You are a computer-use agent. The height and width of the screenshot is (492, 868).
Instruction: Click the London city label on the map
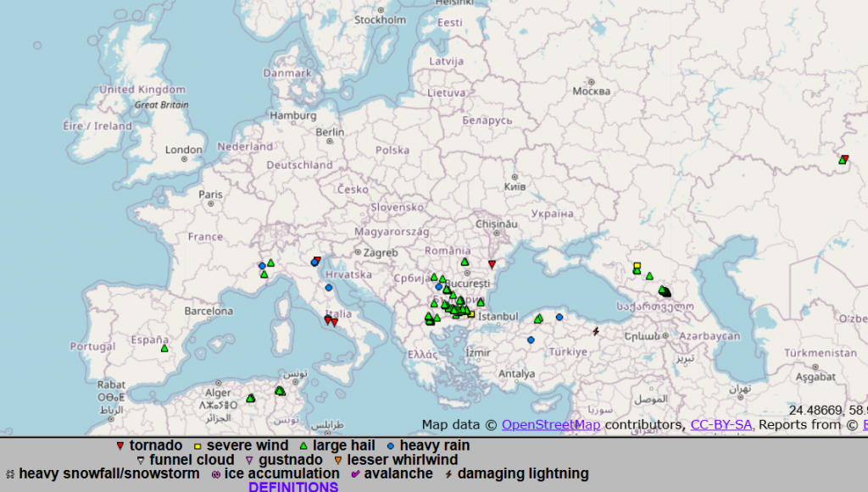click(x=184, y=150)
